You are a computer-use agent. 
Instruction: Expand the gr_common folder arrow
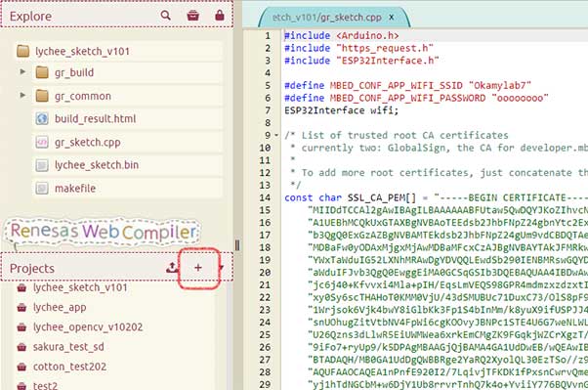click(x=22, y=95)
